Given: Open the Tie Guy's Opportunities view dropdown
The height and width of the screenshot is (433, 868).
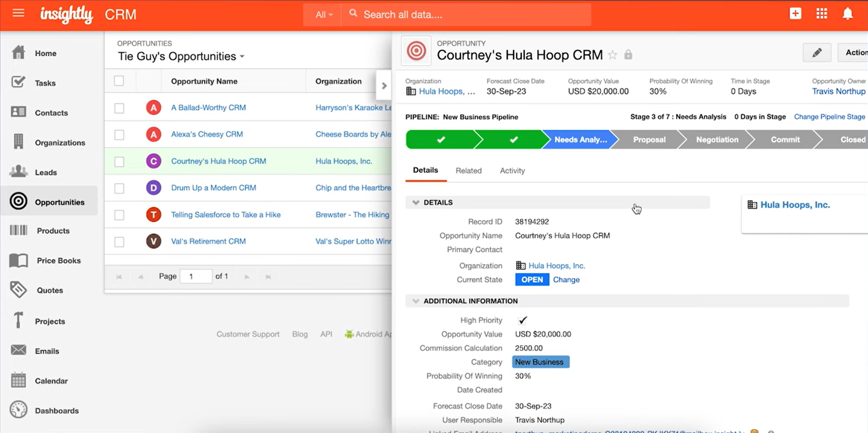Looking at the screenshot, I should coord(181,56).
